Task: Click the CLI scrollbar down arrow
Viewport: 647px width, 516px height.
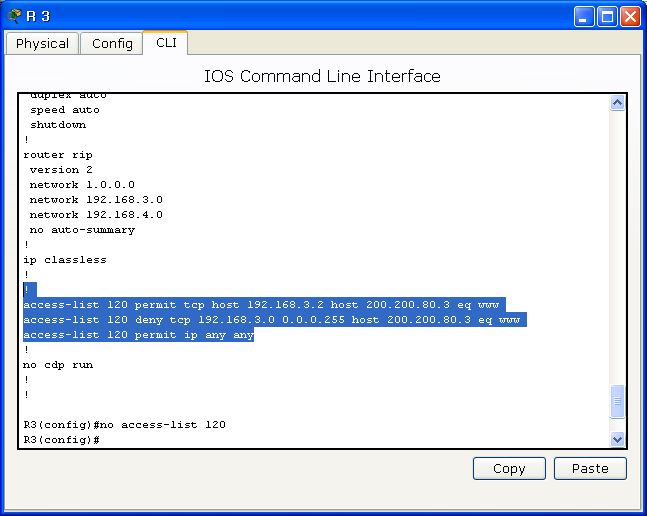Action: [x=617, y=439]
